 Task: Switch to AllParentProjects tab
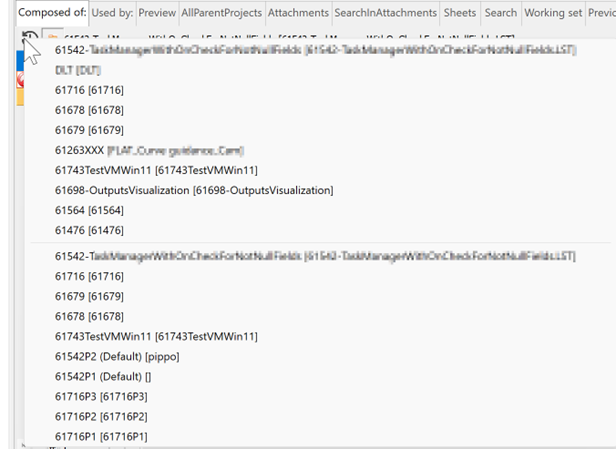click(222, 13)
